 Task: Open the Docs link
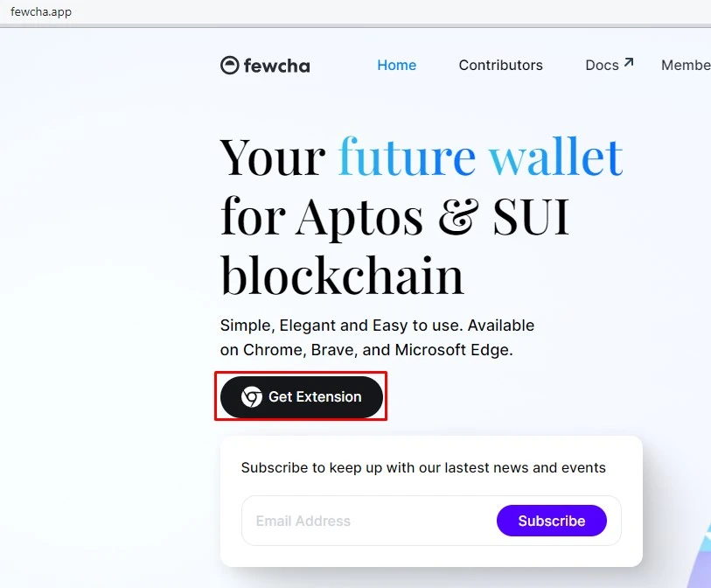tap(603, 65)
